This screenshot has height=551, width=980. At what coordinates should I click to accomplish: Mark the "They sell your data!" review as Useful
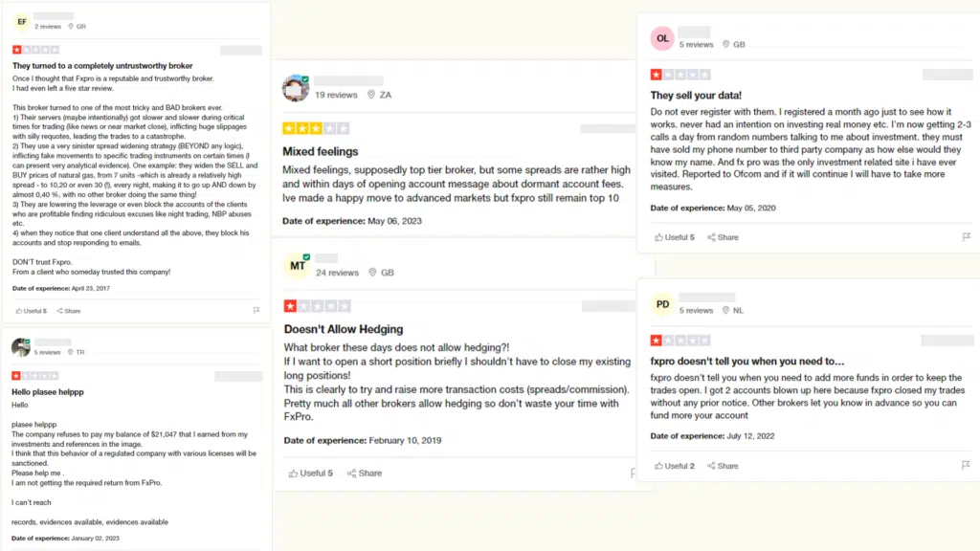tap(675, 237)
